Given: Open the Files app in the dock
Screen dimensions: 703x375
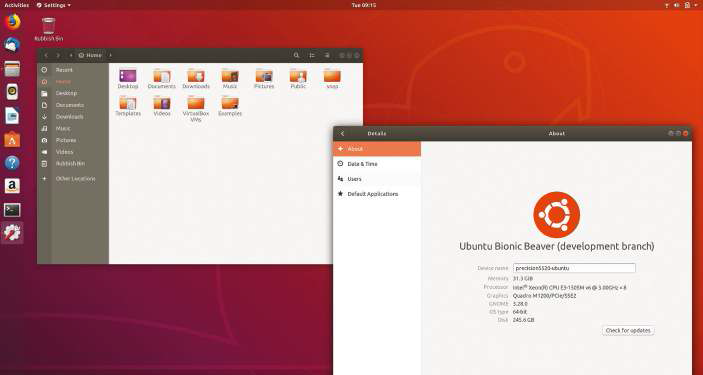Looking at the screenshot, I should pos(12,69).
